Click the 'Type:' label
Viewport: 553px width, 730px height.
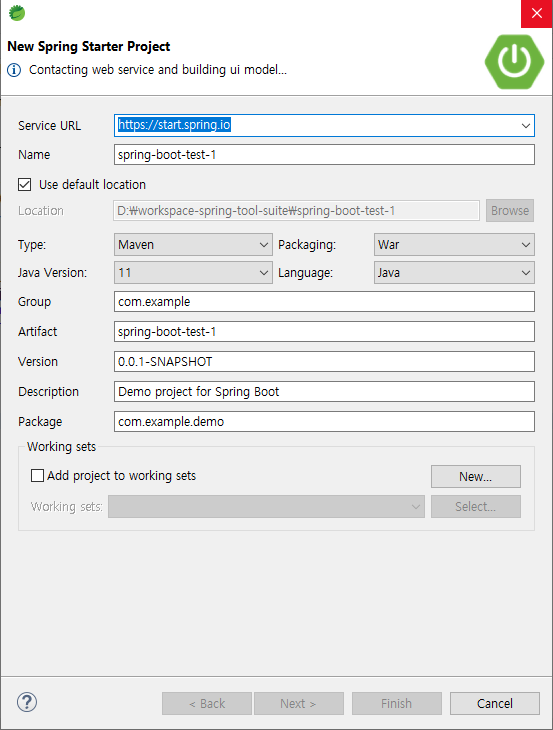32,245
